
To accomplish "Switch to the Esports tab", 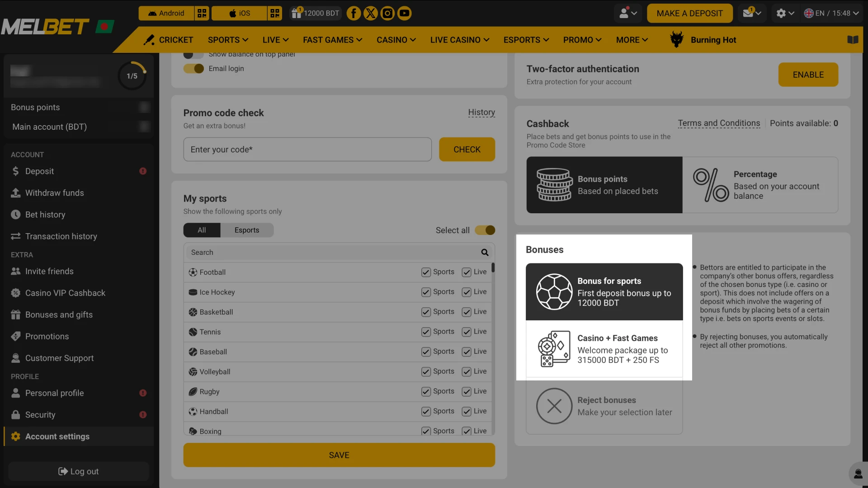I will (246, 230).
